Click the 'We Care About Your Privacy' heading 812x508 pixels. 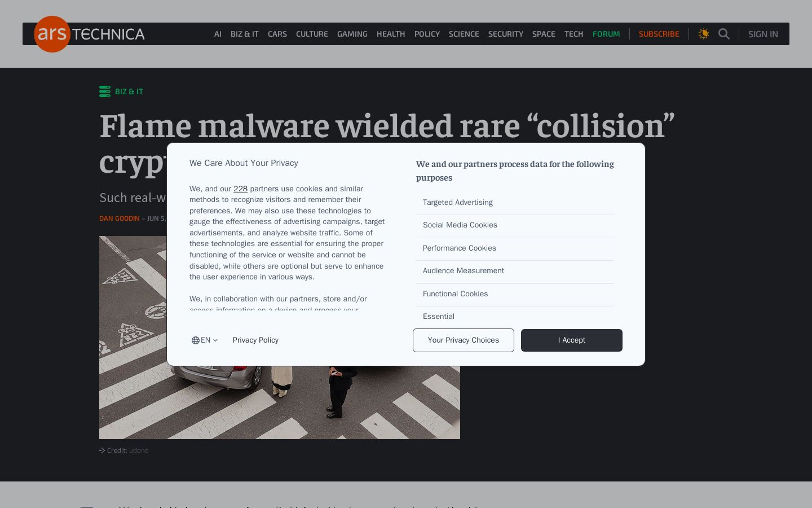[244, 163]
